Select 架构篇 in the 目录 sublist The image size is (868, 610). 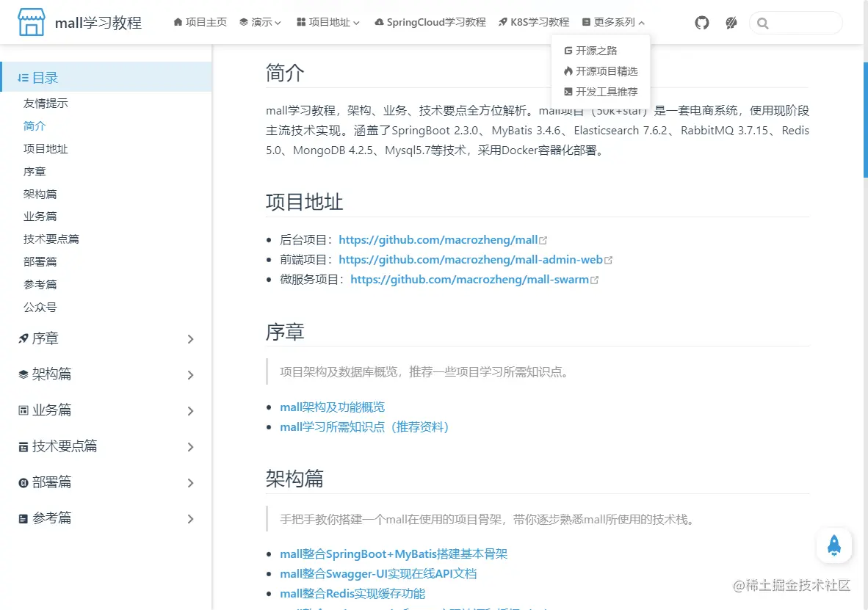coord(40,194)
